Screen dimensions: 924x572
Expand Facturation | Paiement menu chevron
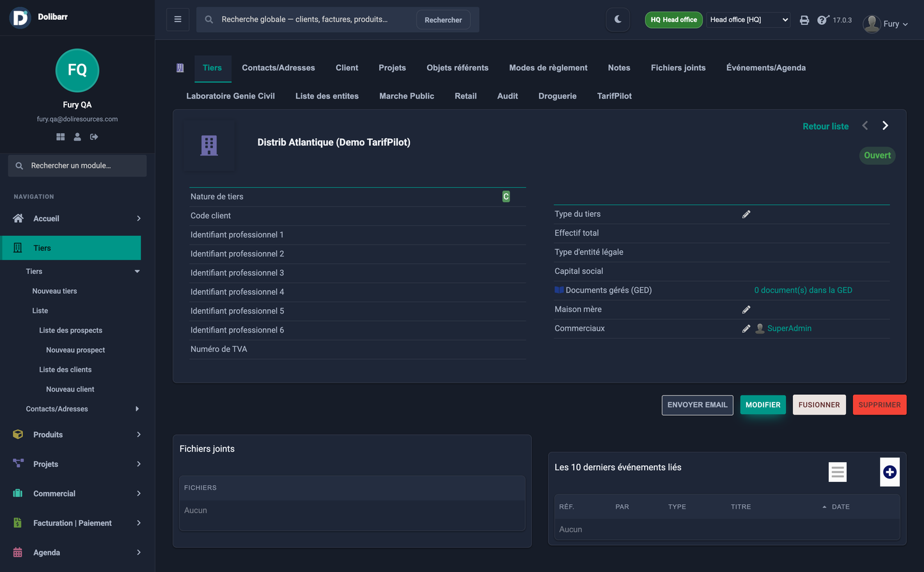coord(139,523)
